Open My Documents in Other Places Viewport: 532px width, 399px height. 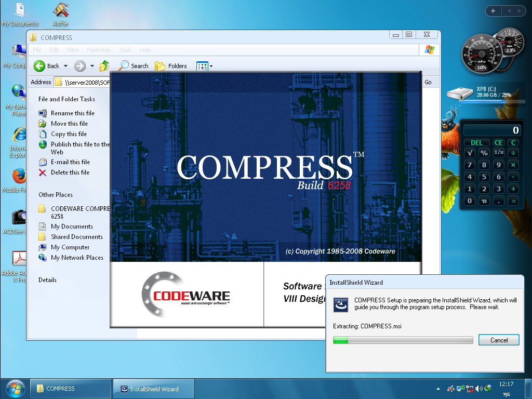pyautogui.click(x=72, y=227)
